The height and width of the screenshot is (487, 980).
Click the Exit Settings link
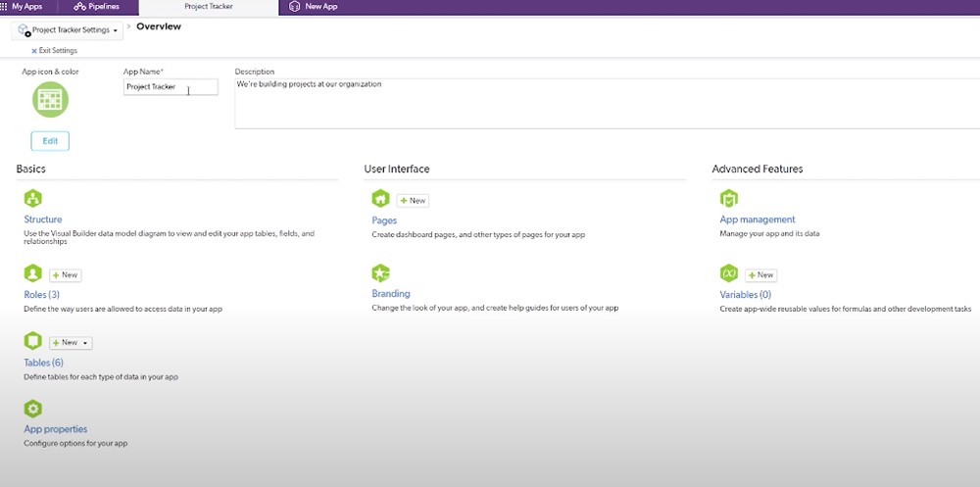point(55,50)
